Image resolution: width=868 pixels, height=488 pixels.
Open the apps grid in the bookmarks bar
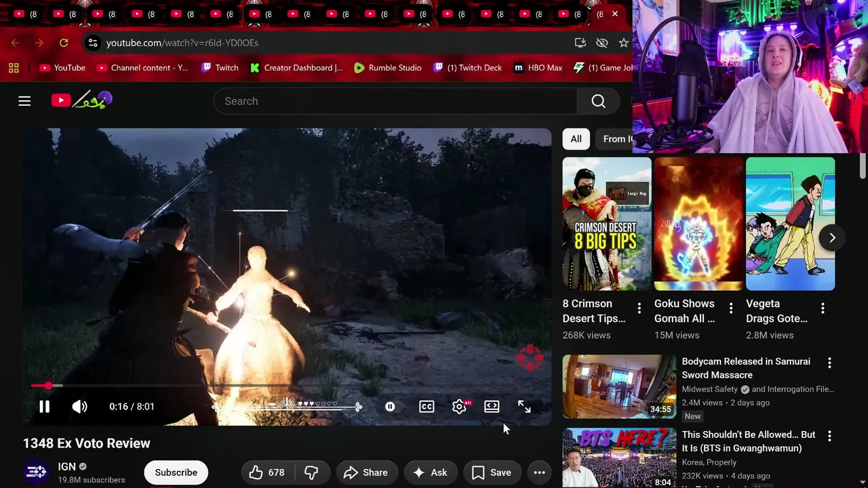[14, 68]
